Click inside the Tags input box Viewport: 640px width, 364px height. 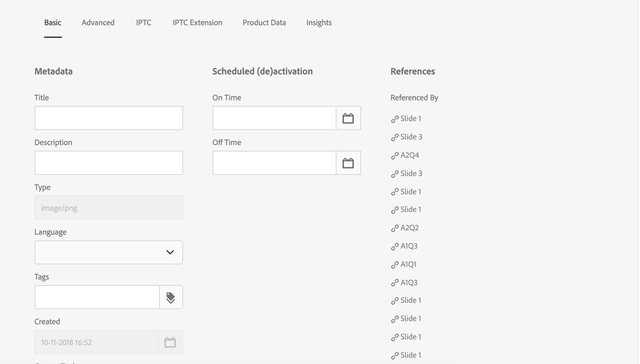[x=97, y=297]
